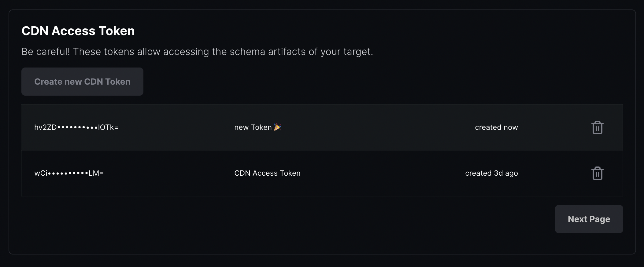Click the "CDN Access Token" section heading
This screenshot has width=644, height=267.
[78, 31]
